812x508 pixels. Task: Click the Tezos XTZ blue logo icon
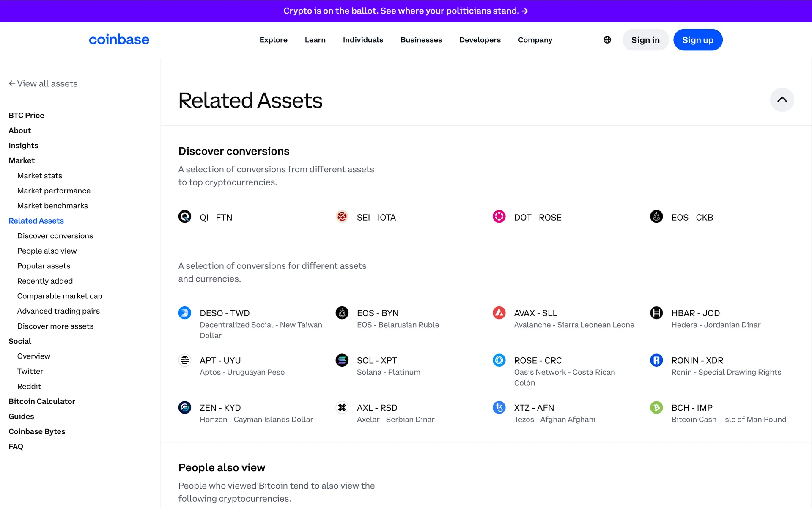pyautogui.click(x=499, y=408)
